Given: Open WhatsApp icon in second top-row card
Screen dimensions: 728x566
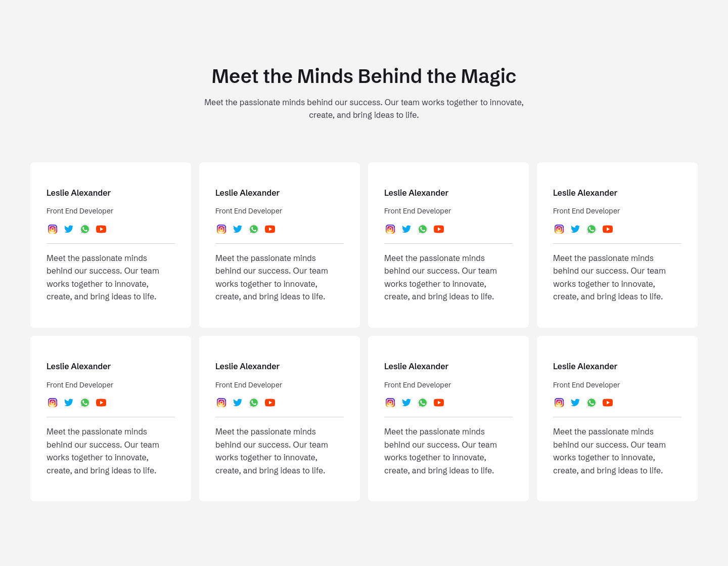Looking at the screenshot, I should pyautogui.click(x=254, y=229).
